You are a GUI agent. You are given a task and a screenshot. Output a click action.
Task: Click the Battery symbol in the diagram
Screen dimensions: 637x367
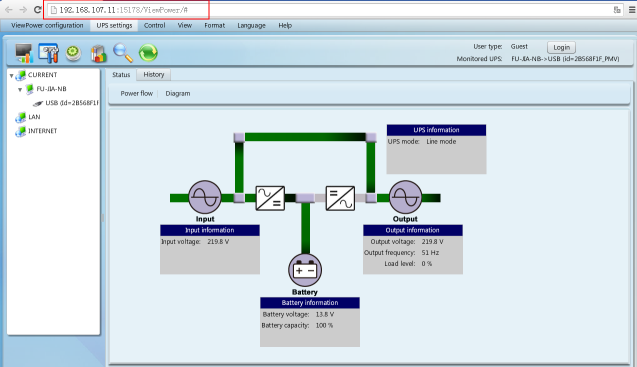pos(305,270)
